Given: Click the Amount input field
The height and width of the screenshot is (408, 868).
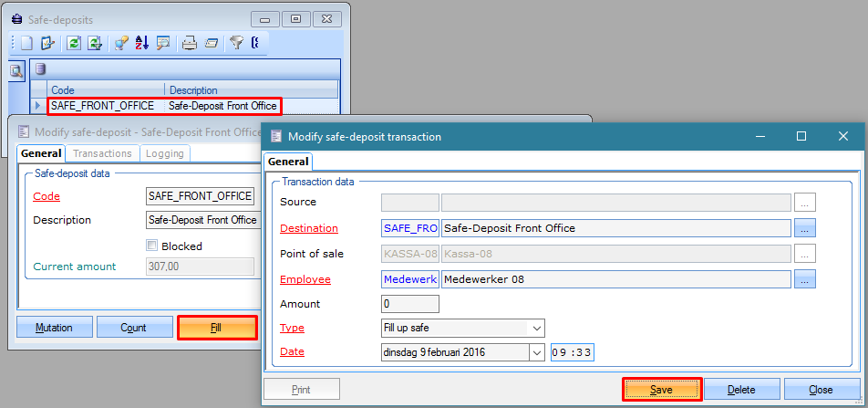Looking at the screenshot, I should pos(410,304).
